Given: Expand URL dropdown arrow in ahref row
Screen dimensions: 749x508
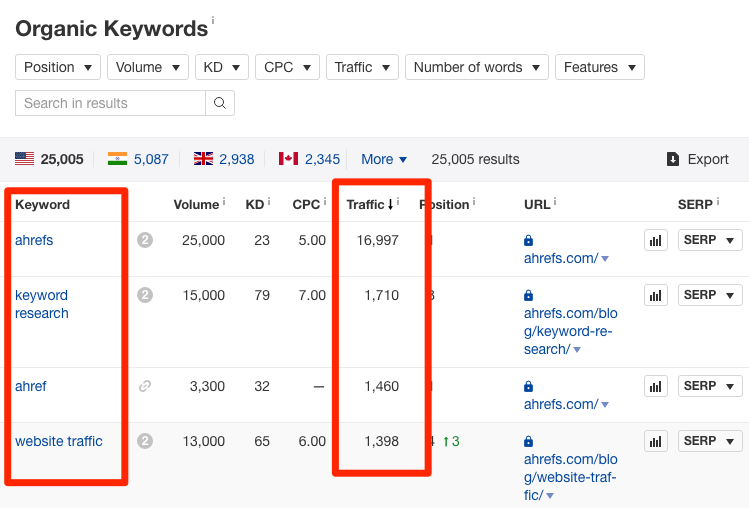Looking at the screenshot, I should click(605, 405).
